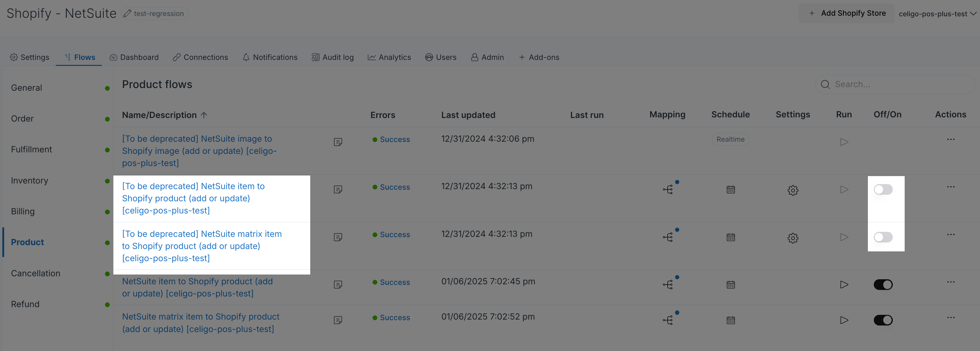Open actions menu for NetSuite image flow
This screenshot has width=980, height=351.
click(x=951, y=139)
